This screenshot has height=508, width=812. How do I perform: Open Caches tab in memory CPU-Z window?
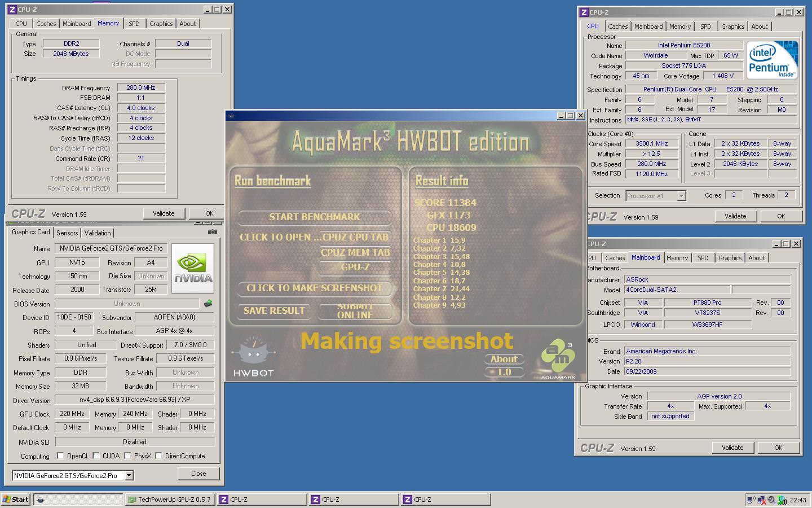tap(46, 24)
